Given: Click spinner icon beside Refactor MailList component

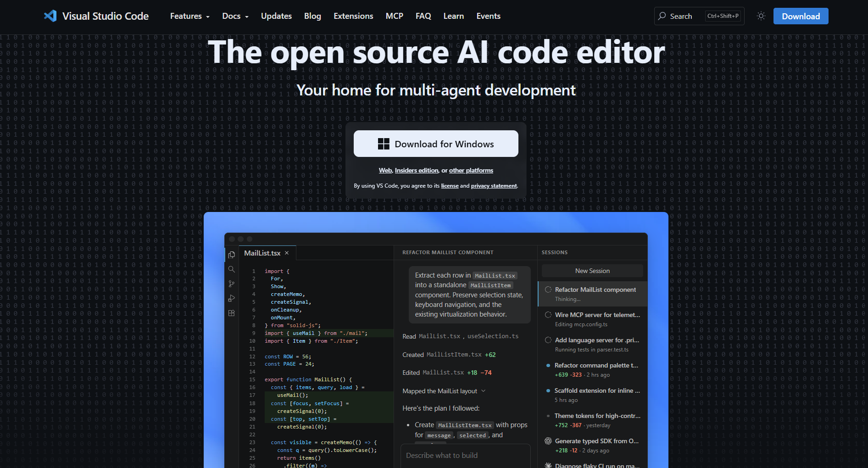Looking at the screenshot, I should point(548,290).
